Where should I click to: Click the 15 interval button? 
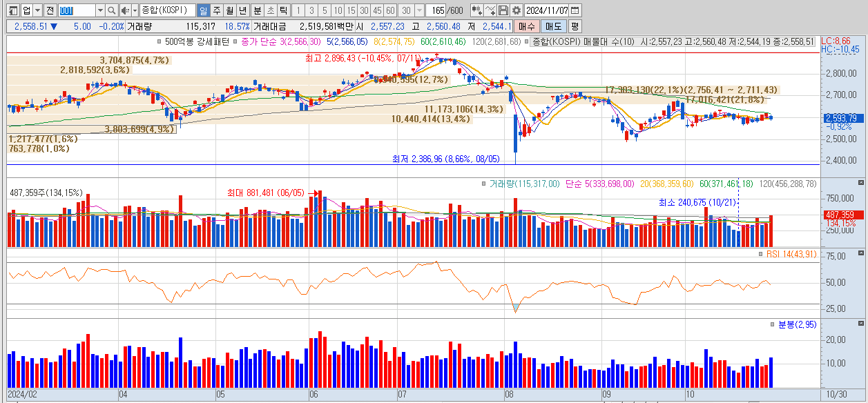pos(351,10)
